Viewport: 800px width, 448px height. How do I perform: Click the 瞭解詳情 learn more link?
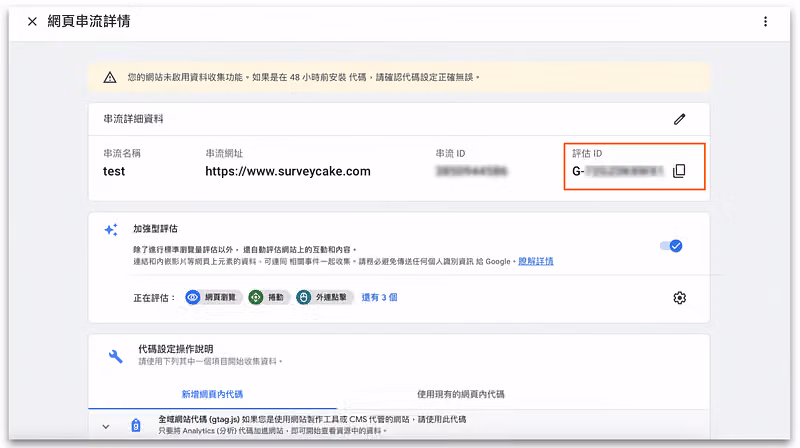click(x=536, y=261)
